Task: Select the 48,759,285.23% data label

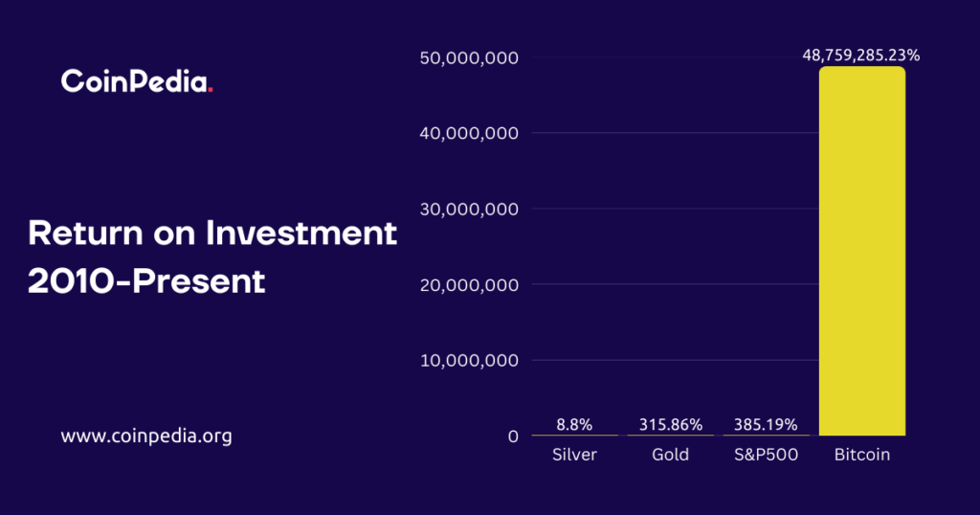Action: point(861,56)
